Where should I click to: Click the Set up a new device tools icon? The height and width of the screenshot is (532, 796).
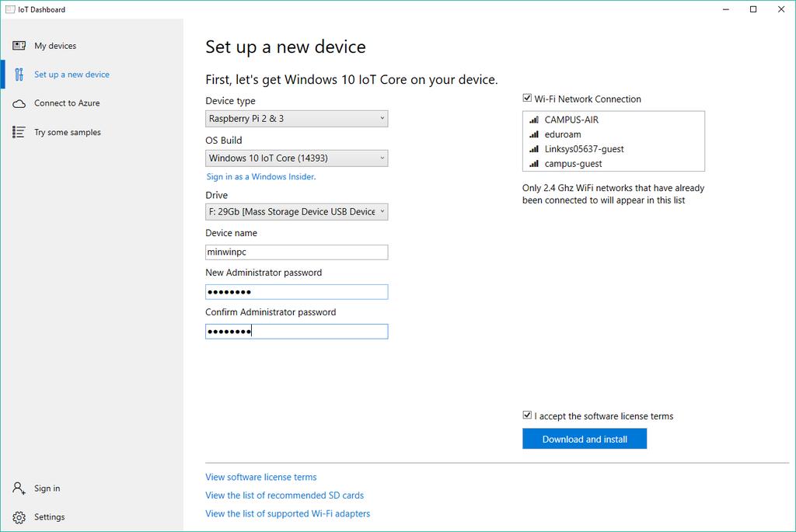tap(19, 75)
